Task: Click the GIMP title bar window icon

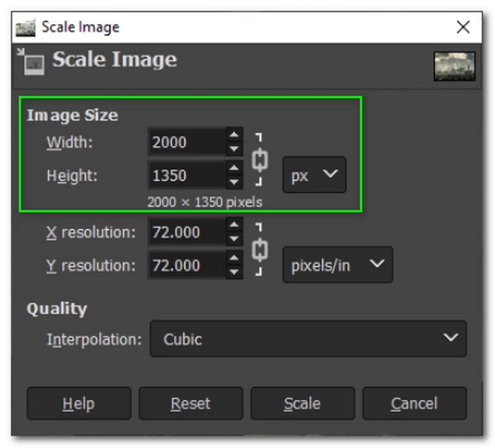Action: click(x=26, y=27)
